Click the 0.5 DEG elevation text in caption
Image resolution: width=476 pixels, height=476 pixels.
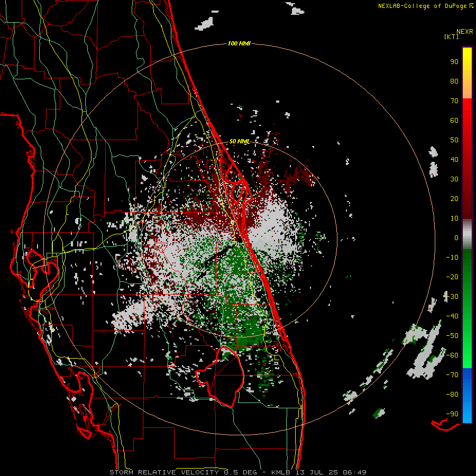click(240, 472)
